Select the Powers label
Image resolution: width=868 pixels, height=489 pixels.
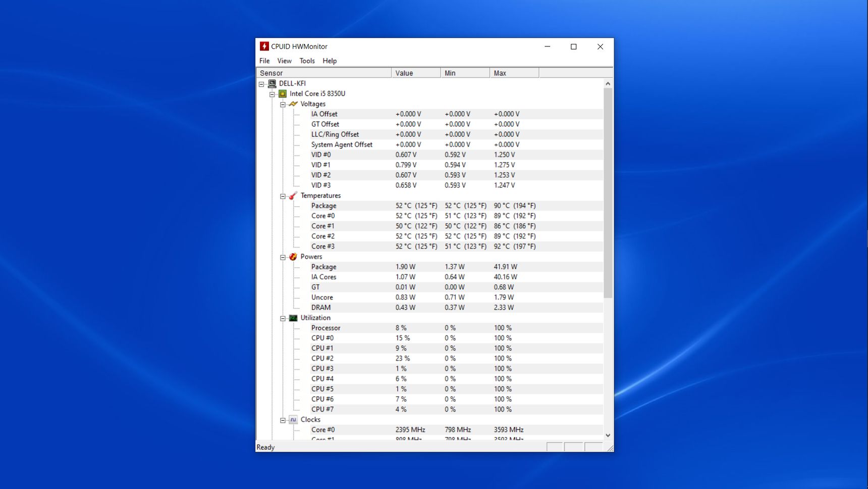(311, 257)
